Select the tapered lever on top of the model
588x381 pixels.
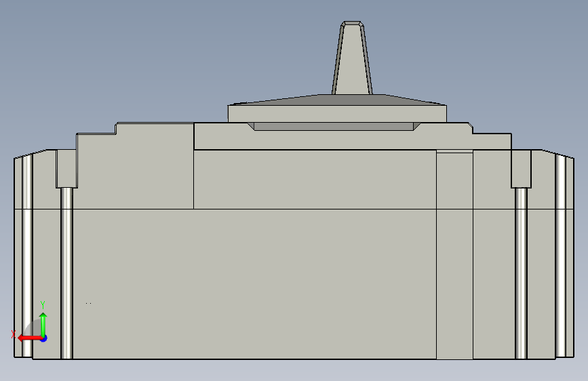pyautogui.click(x=352, y=58)
